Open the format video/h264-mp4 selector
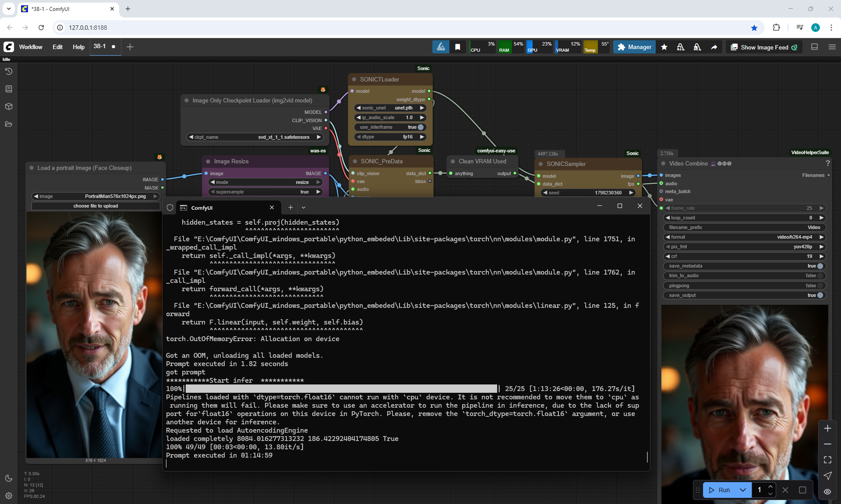This screenshot has height=504, width=841. pos(745,237)
